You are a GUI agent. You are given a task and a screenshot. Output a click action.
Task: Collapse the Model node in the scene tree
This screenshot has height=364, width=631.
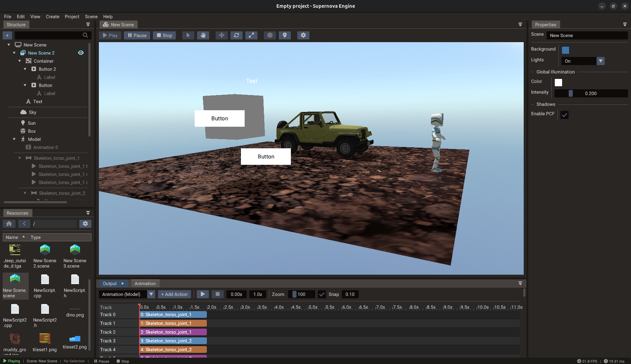tap(14, 139)
